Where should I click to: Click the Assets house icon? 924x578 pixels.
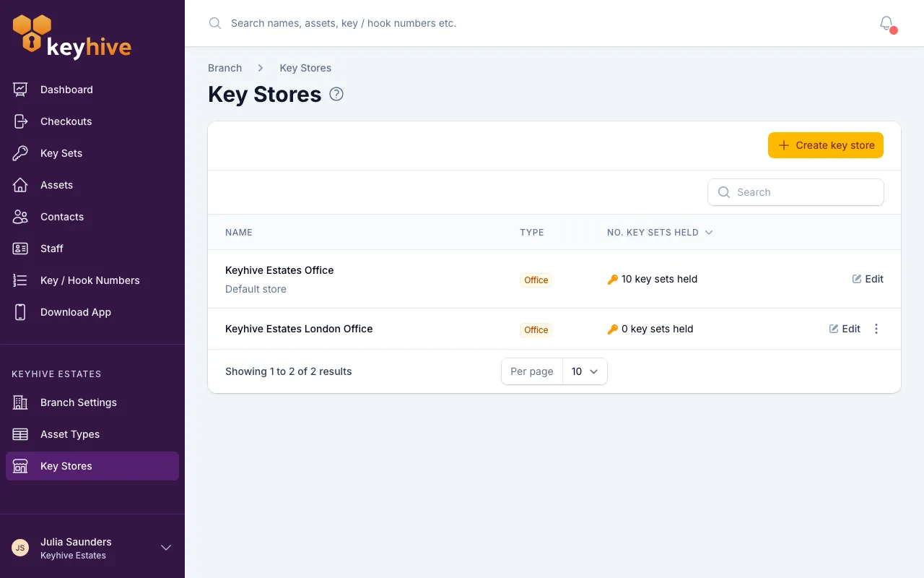20,185
